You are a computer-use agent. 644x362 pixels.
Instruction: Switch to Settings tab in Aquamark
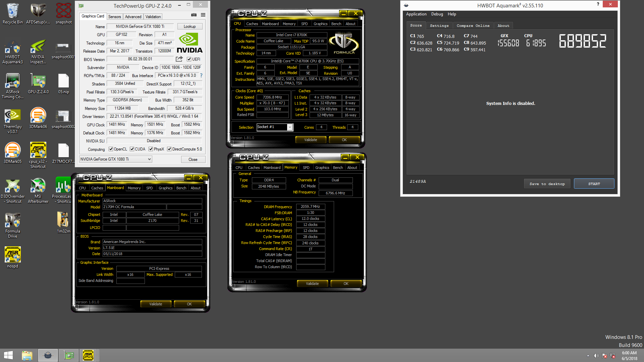pyautogui.click(x=439, y=25)
